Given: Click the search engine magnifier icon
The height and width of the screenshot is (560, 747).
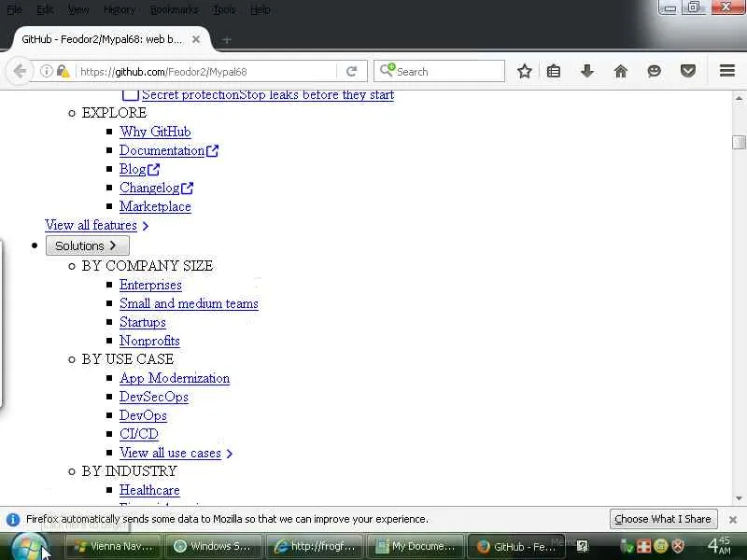Looking at the screenshot, I should click(x=388, y=71).
